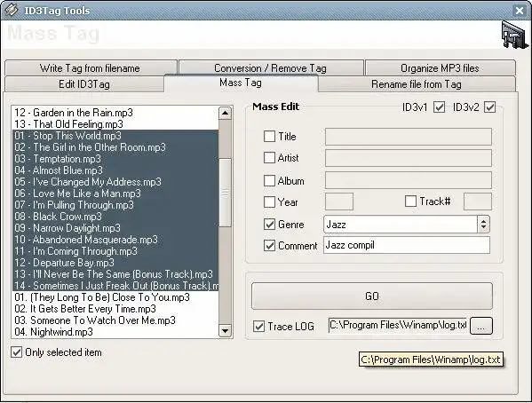Select '04. Nightwind.mp3'
Screen dimensions: 532x403
[115, 332]
